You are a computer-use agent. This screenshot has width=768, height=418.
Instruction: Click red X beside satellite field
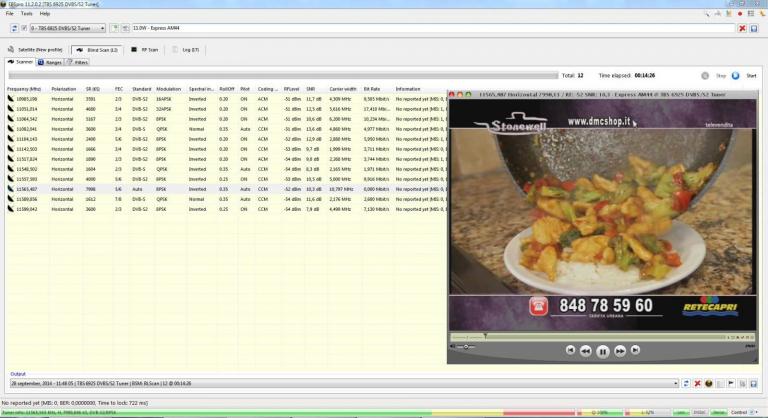tap(743, 29)
